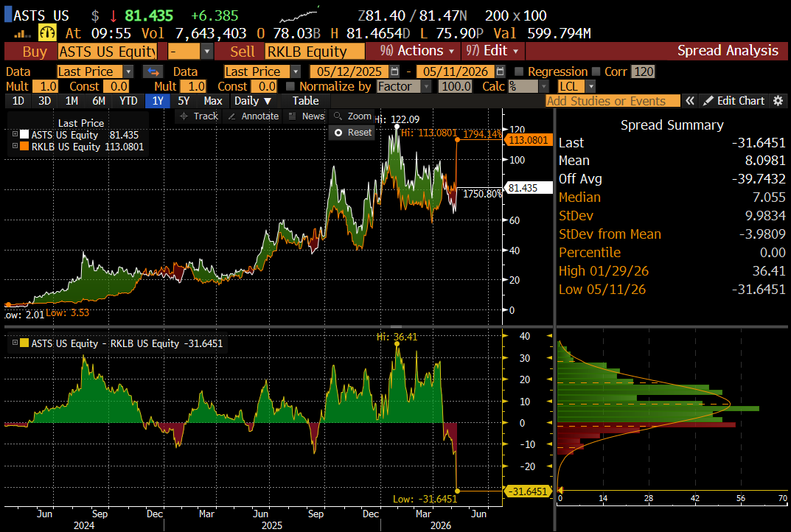Click the RKLB orange legend color swatch
The width and height of the screenshot is (791, 532).
pyautogui.click(x=24, y=147)
